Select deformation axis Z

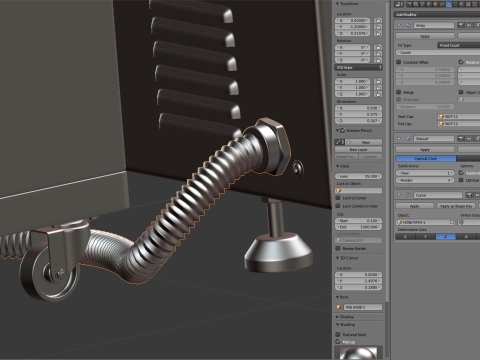pos(445,236)
